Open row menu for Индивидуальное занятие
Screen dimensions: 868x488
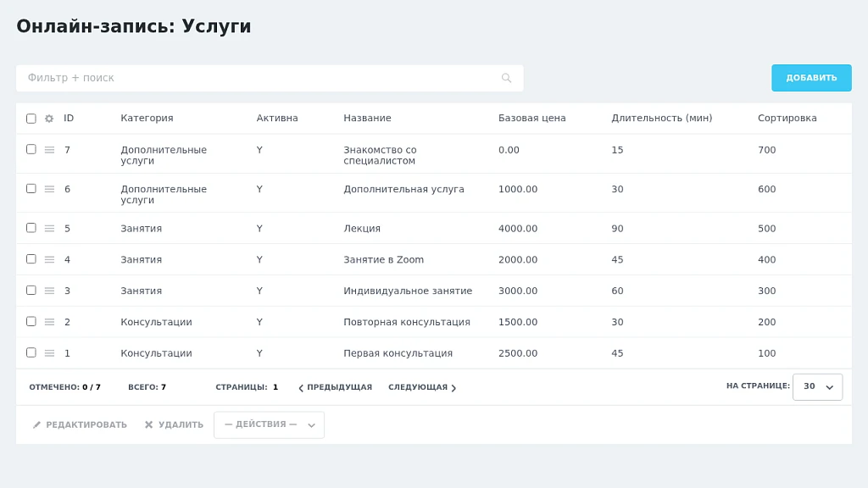(x=49, y=291)
